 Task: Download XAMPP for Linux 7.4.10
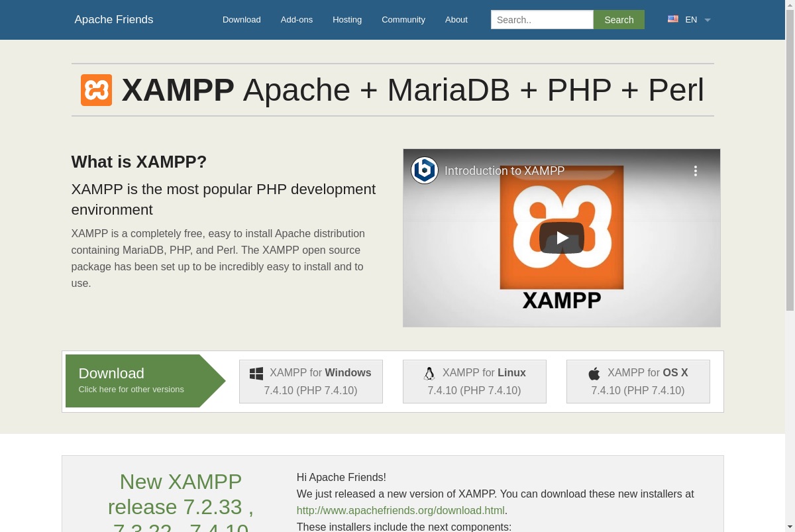click(x=474, y=382)
